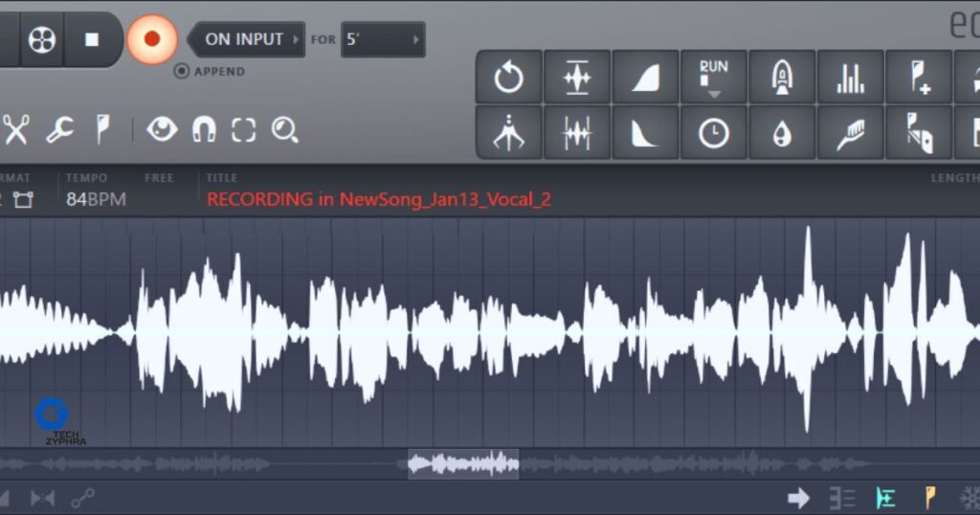Click the double-flag slicing icon
Screen dimensions: 980x515
pos(919,132)
